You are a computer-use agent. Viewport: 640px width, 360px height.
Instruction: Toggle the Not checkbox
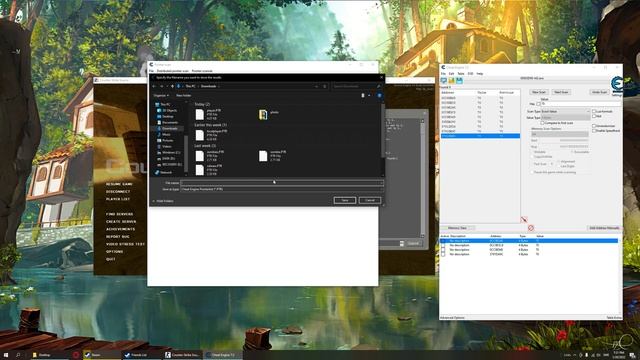(x=594, y=116)
